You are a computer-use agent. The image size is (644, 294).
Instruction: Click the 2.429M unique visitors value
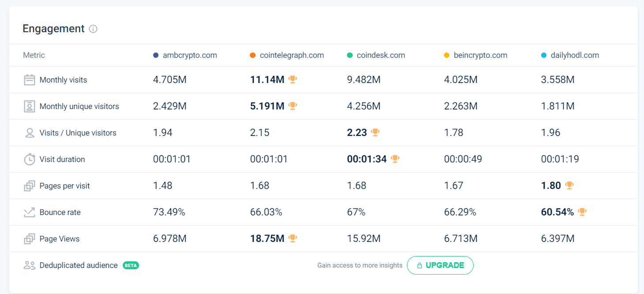(170, 106)
